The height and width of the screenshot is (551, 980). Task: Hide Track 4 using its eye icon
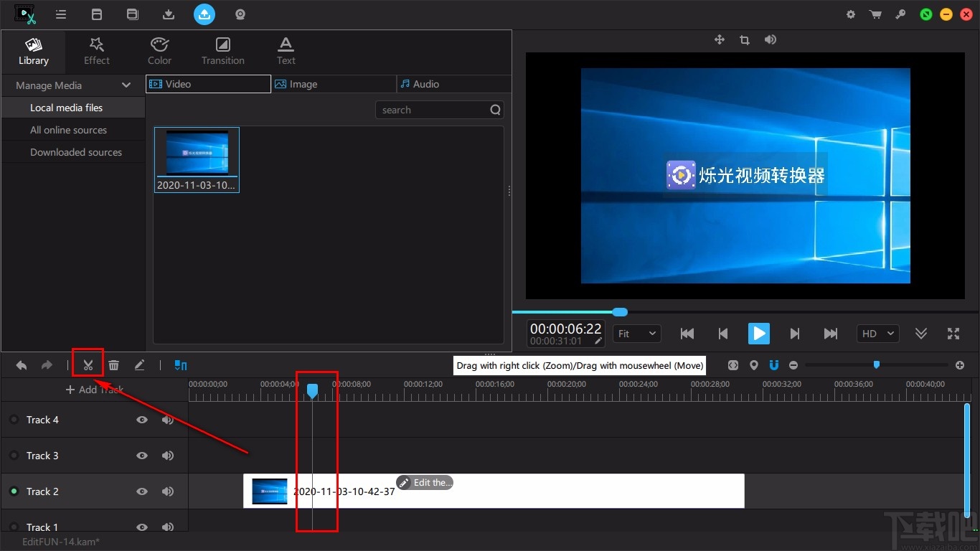click(x=142, y=420)
